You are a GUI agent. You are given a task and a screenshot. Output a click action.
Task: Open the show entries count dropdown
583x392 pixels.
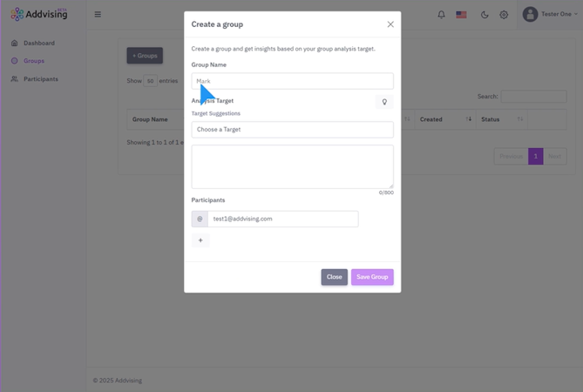point(151,81)
